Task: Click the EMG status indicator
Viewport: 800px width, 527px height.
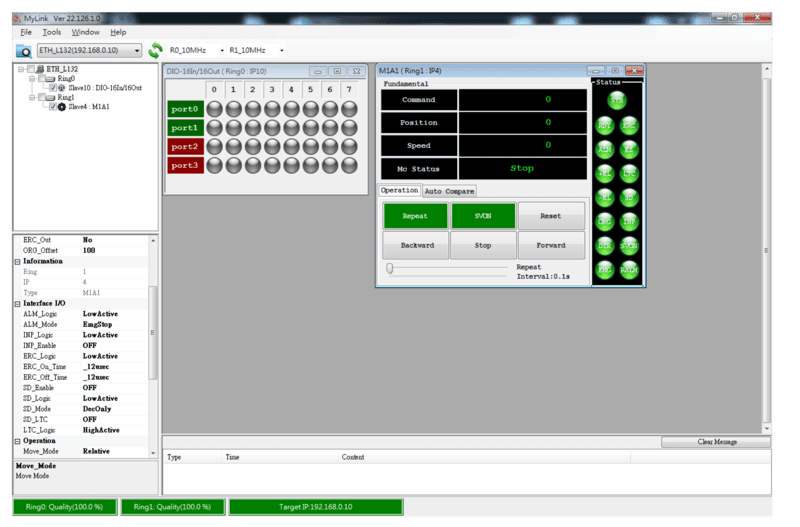Action: pyautogui.click(x=605, y=270)
